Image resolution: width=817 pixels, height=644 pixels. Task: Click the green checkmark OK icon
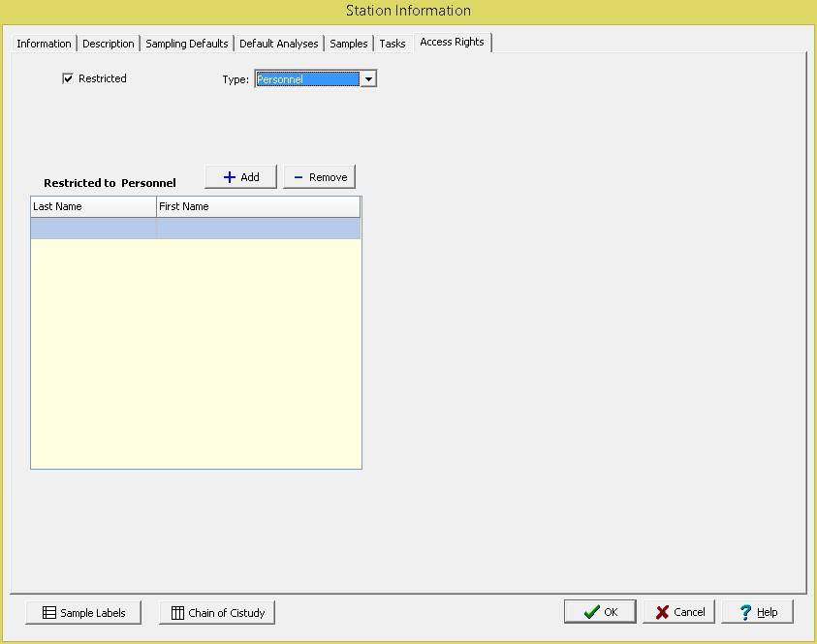click(590, 612)
